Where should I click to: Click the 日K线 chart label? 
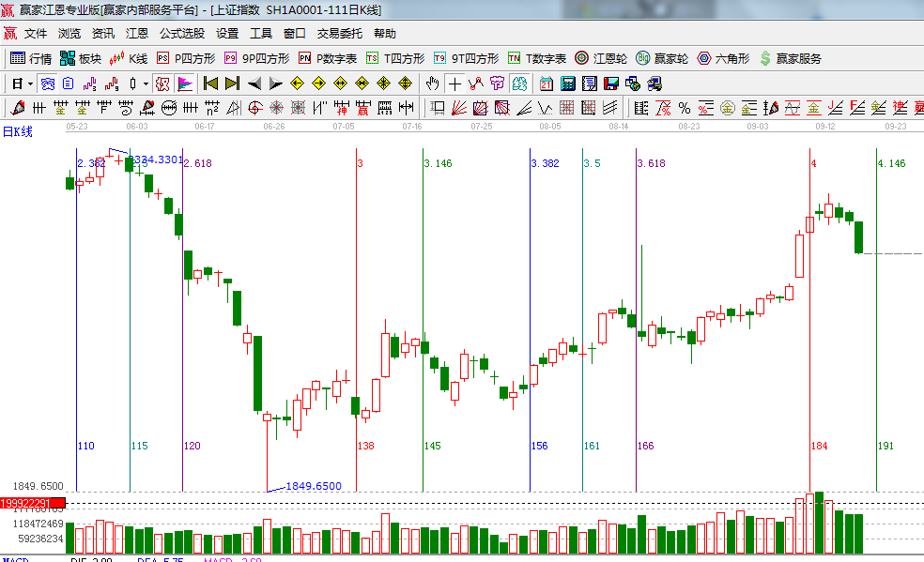click(17, 131)
